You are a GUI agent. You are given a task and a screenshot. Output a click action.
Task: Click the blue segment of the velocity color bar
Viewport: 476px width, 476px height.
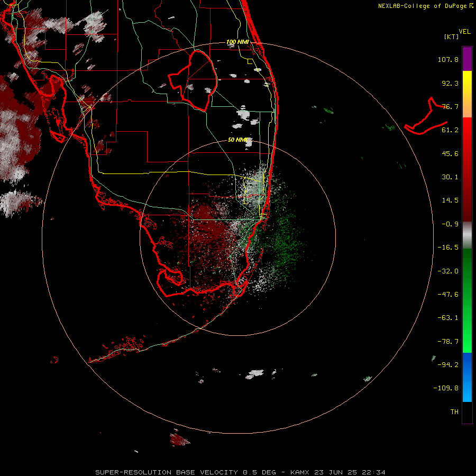467,377
